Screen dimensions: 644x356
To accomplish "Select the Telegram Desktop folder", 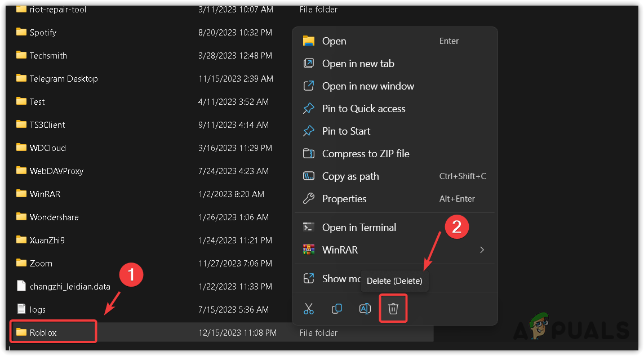I will click(x=63, y=79).
